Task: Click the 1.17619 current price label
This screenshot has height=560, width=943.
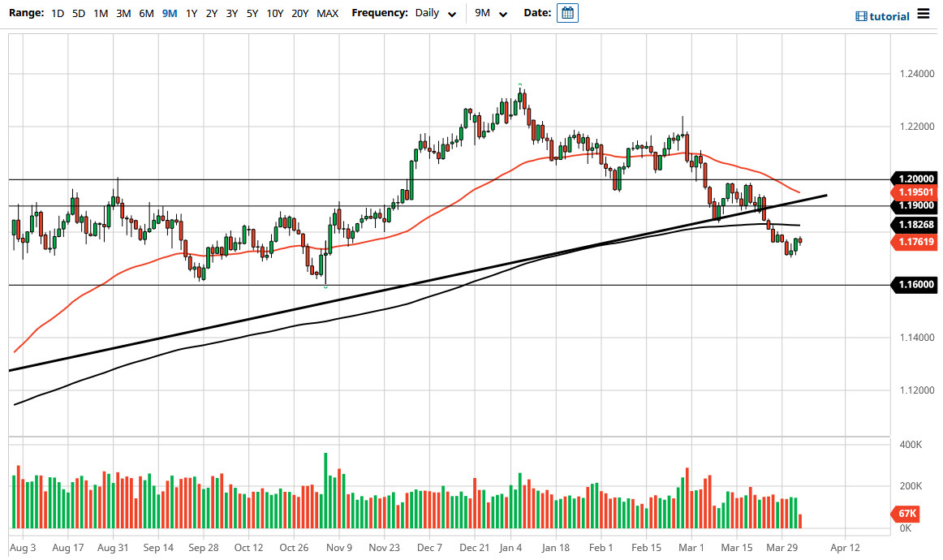Action: click(x=914, y=242)
